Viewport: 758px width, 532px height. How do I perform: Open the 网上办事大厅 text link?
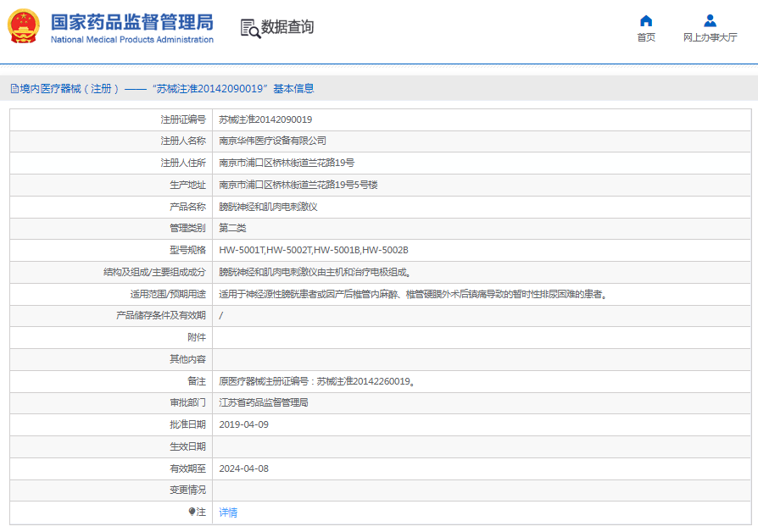(710, 37)
